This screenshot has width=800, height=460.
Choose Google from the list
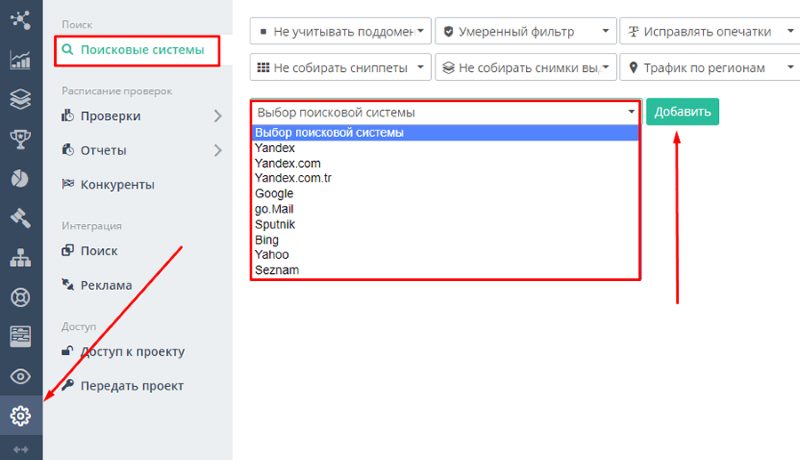(x=445, y=193)
